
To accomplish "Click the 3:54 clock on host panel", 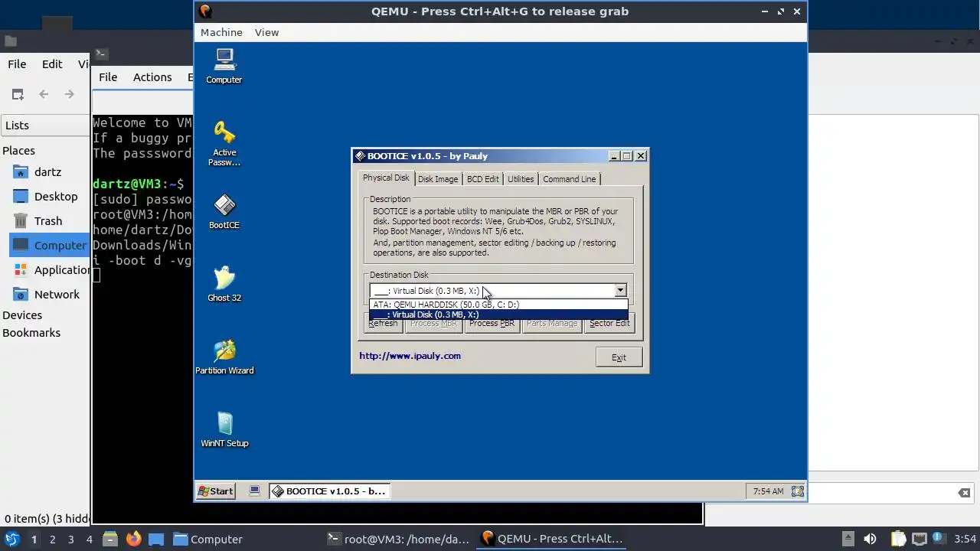I will point(965,540).
